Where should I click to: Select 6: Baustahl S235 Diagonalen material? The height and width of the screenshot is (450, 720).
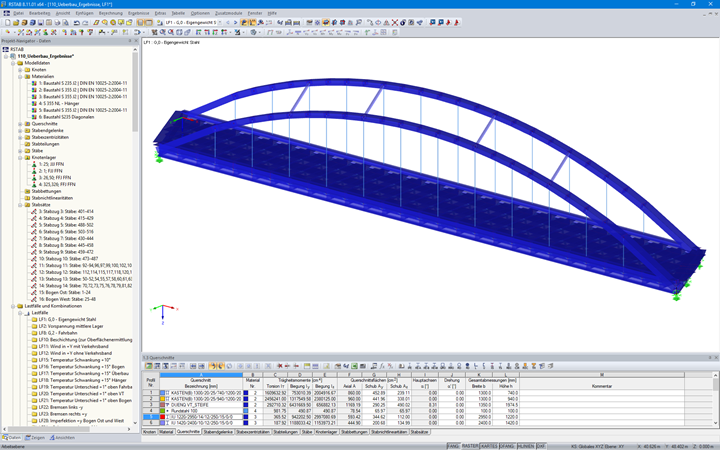(66, 117)
